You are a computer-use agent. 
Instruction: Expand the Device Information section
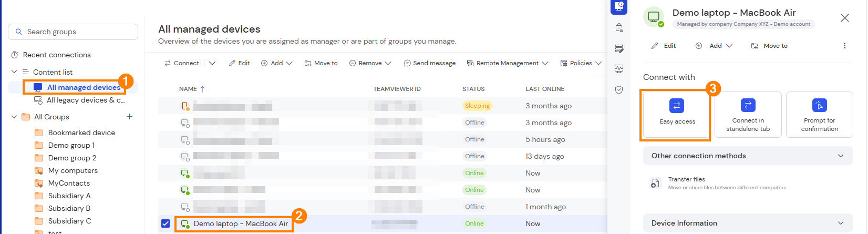pyautogui.click(x=748, y=223)
